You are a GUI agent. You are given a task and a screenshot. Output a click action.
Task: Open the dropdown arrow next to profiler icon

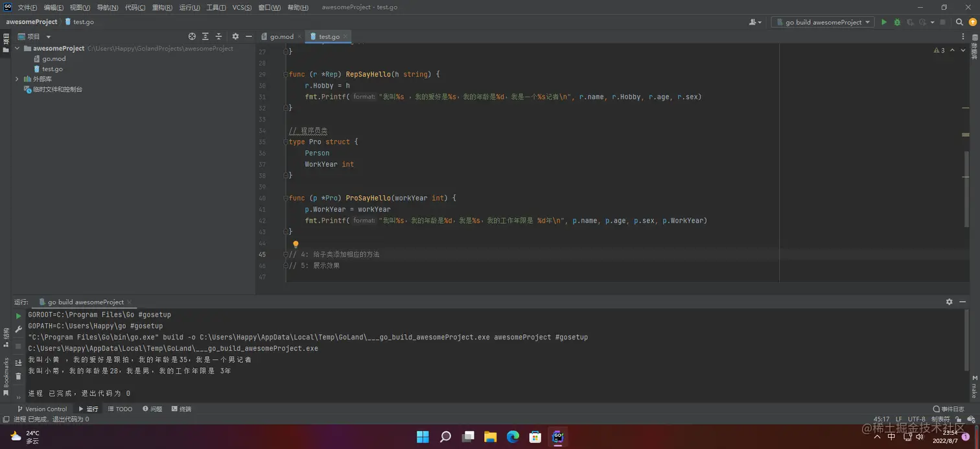coord(932,22)
